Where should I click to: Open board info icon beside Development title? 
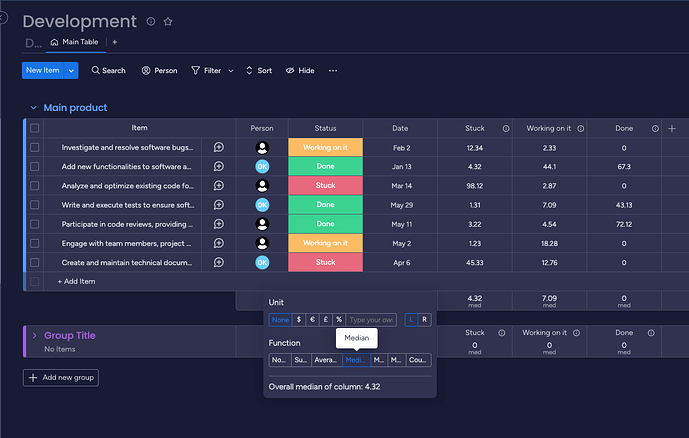tap(151, 21)
